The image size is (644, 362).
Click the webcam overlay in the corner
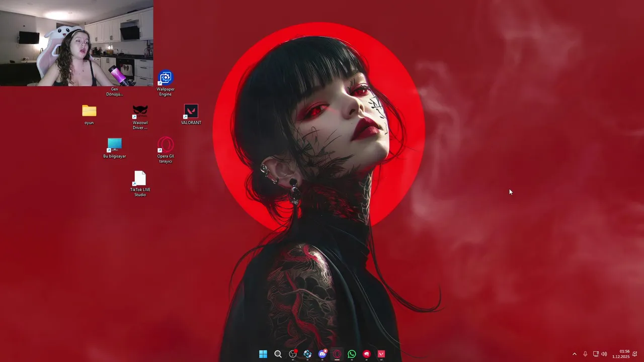point(76,43)
